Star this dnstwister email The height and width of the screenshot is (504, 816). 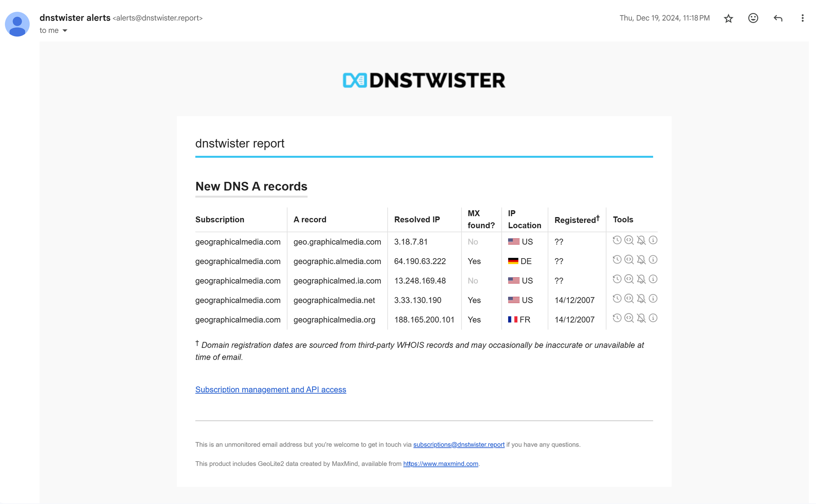tap(728, 18)
